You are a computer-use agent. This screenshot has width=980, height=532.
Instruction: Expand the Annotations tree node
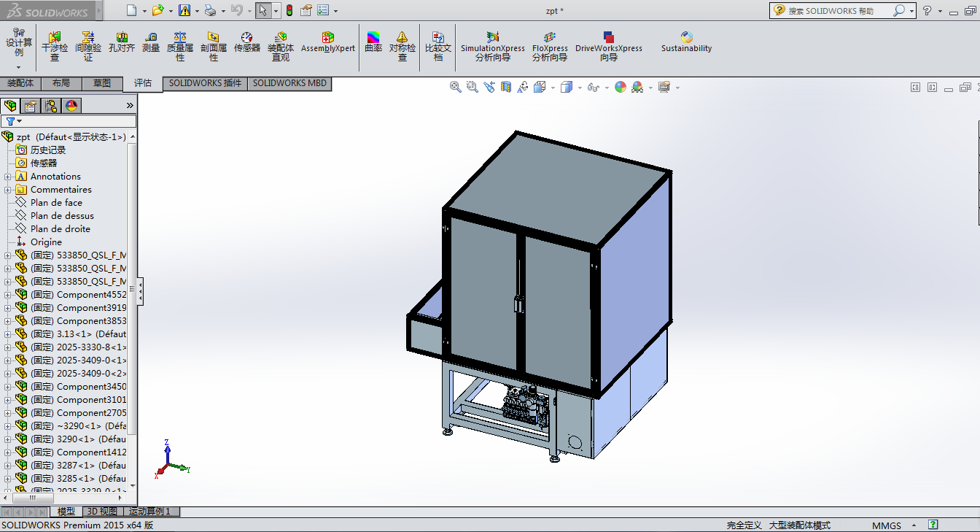pyautogui.click(x=8, y=177)
